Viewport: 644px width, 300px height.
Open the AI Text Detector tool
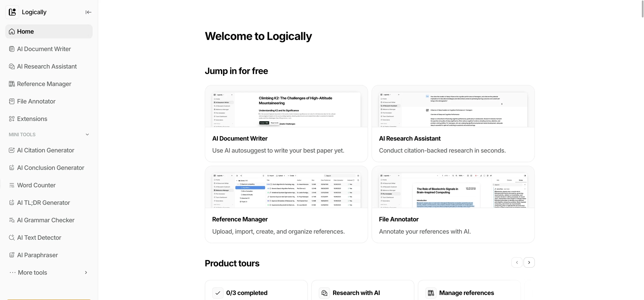[x=49, y=238]
